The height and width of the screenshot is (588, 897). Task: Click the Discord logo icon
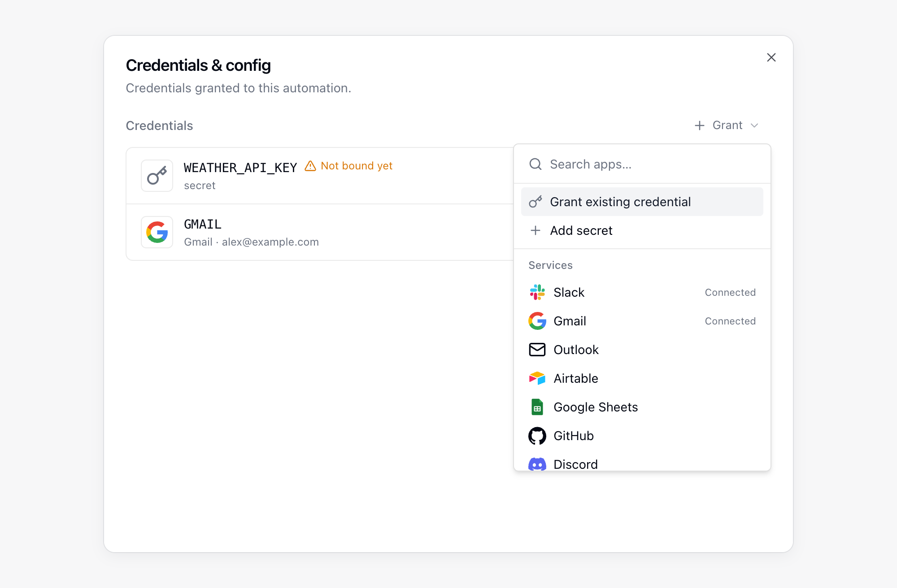click(537, 464)
